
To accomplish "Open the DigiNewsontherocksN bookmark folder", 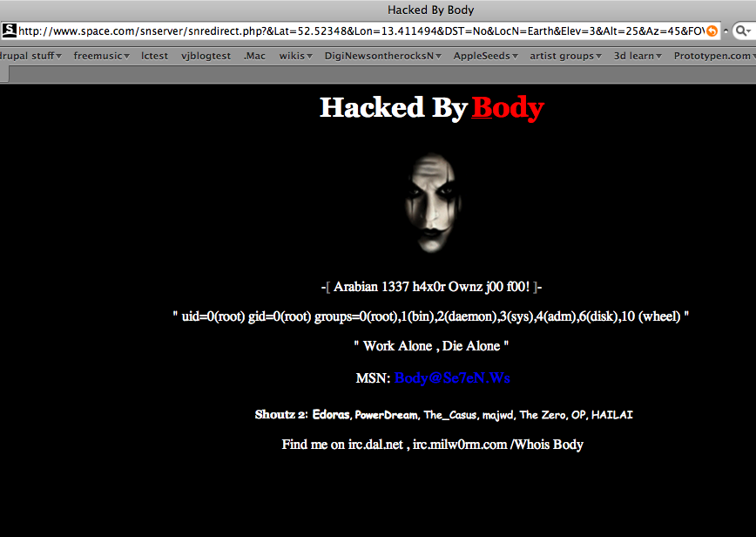I will (383, 56).
